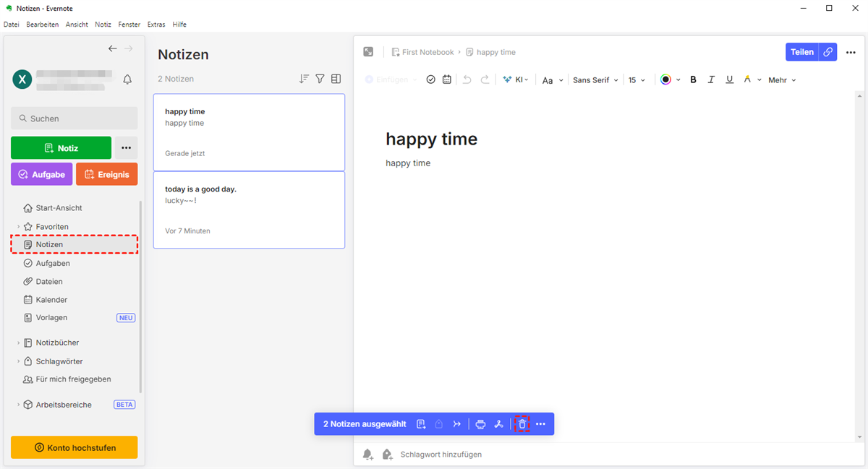868x469 pixels.
Task: Click the Teilen share button
Action: (801, 52)
